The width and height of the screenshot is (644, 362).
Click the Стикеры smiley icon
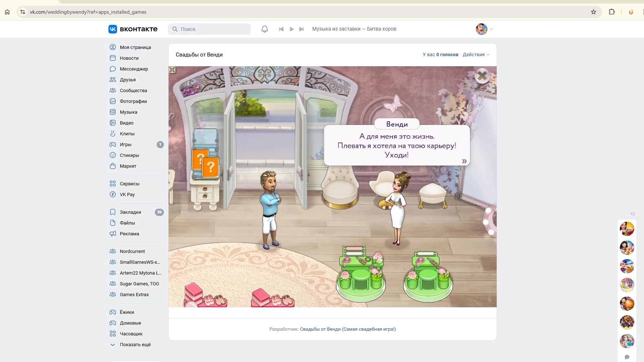click(113, 155)
